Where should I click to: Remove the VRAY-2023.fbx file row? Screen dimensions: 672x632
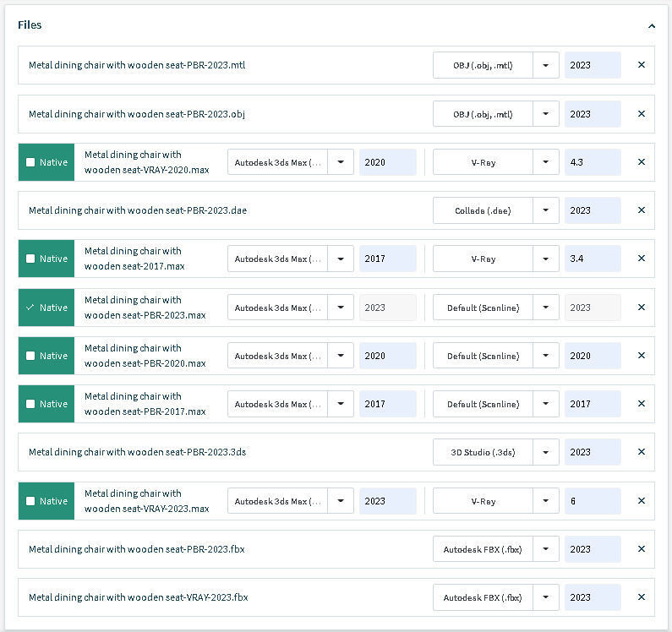pos(641,597)
